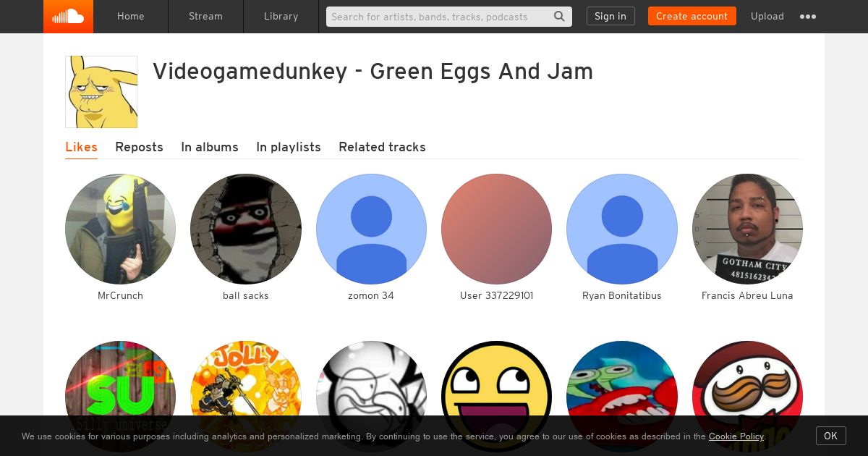Open the User 337229101 name link
The width and height of the screenshot is (868, 456).
(x=496, y=295)
